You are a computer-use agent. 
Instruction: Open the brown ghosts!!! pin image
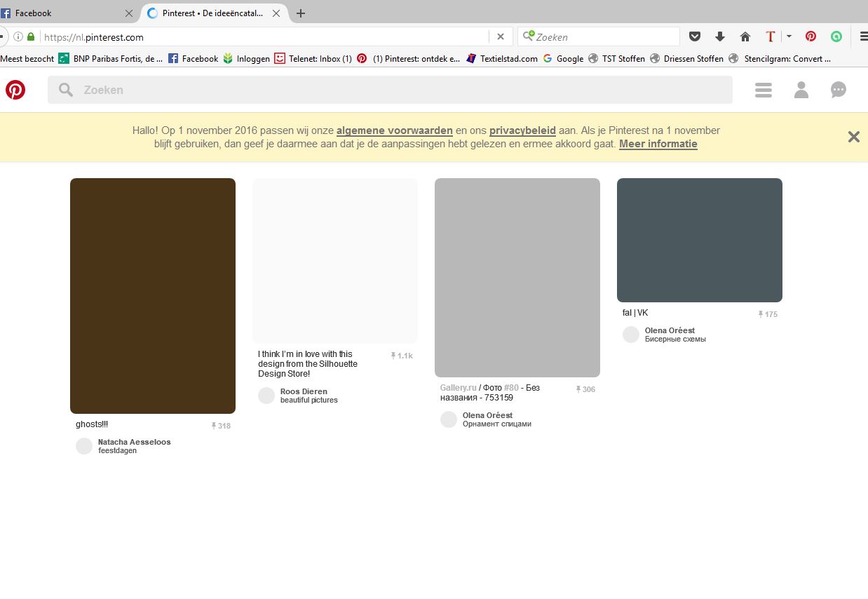pyautogui.click(x=153, y=296)
